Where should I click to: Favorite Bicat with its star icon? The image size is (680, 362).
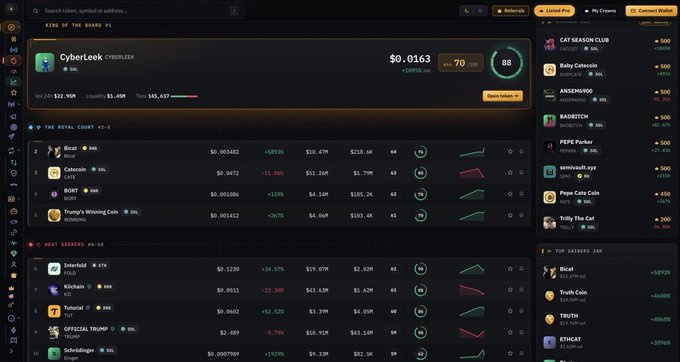[x=510, y=152]
